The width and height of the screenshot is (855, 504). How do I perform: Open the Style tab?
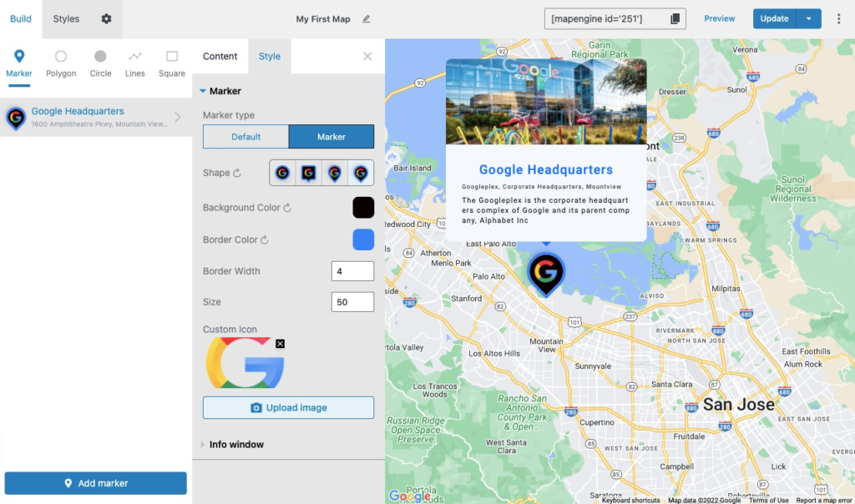click(270, 56)
